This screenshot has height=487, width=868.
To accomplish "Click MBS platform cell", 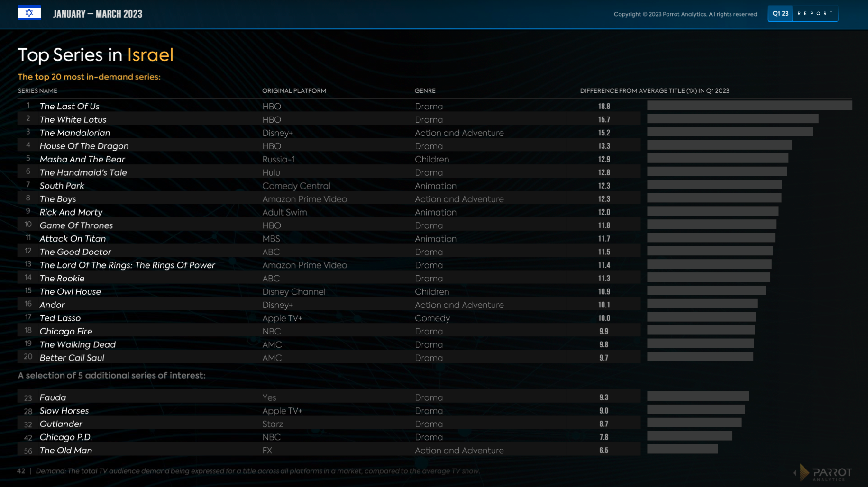I will [x=271, y=239].
